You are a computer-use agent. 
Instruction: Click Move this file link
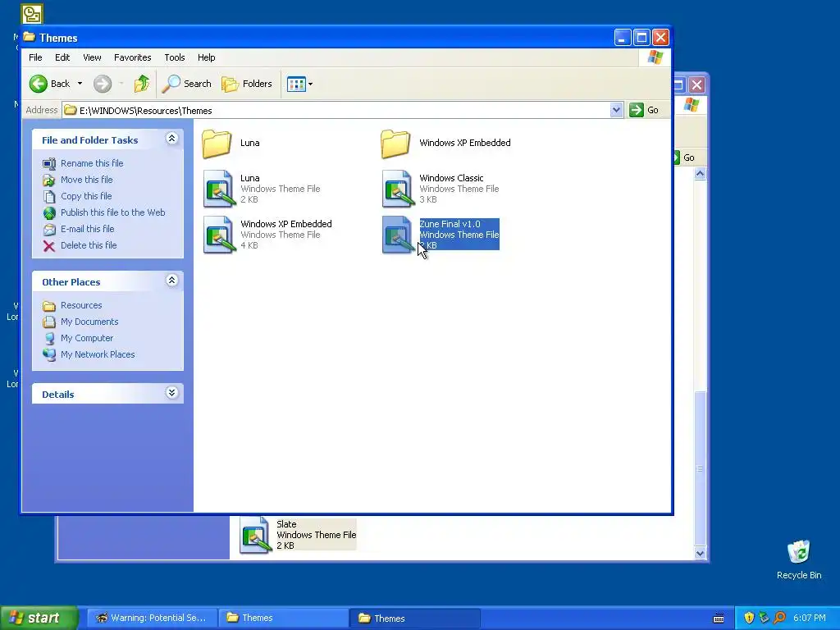pyautogui.click(x=86, y=180)
